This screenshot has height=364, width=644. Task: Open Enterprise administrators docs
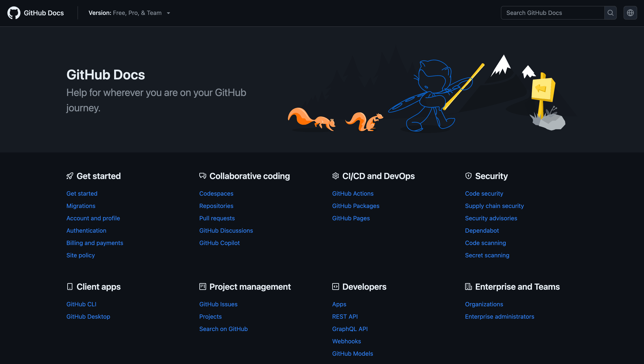(x=499, y=317)
